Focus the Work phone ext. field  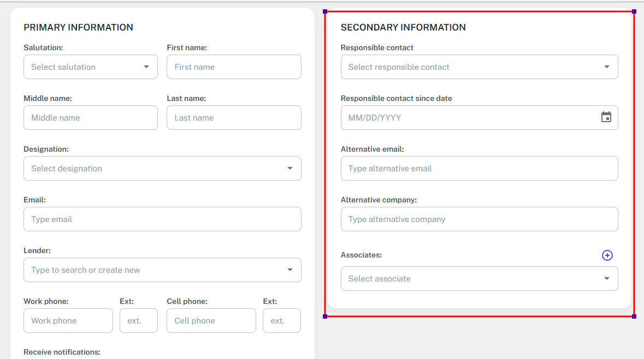point(139,321)
